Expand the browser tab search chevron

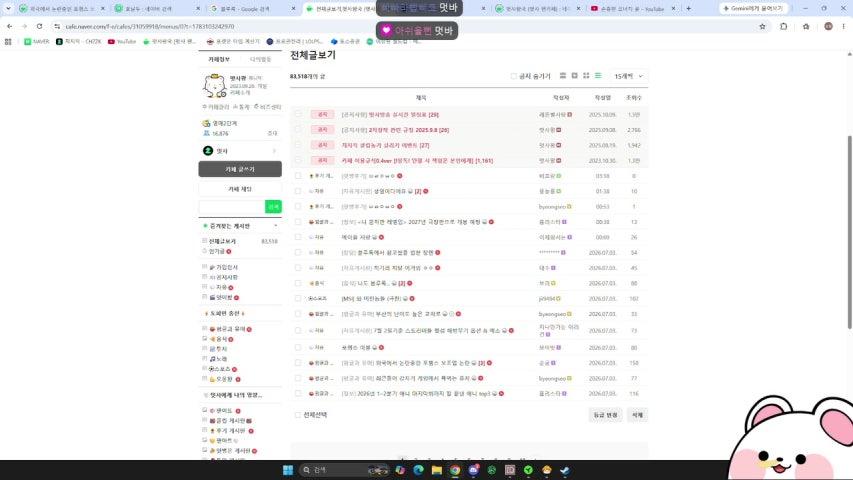pyautogui.click(x=8, y=9)
